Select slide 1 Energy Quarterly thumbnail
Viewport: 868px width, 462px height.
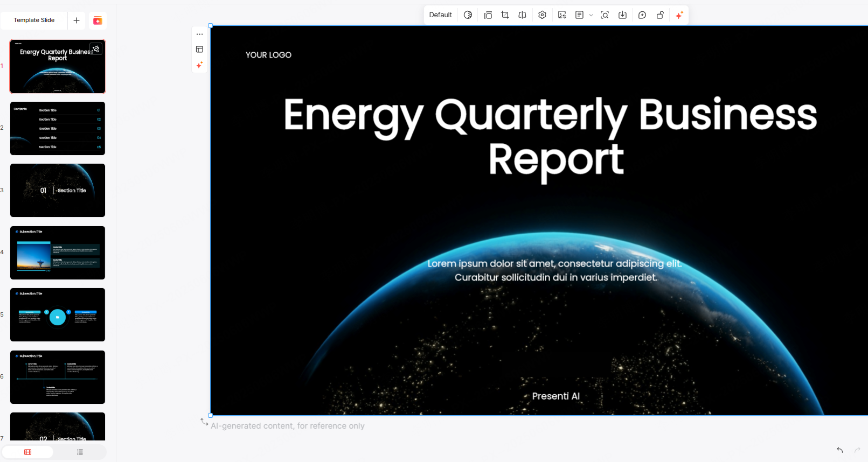[58, 67]
